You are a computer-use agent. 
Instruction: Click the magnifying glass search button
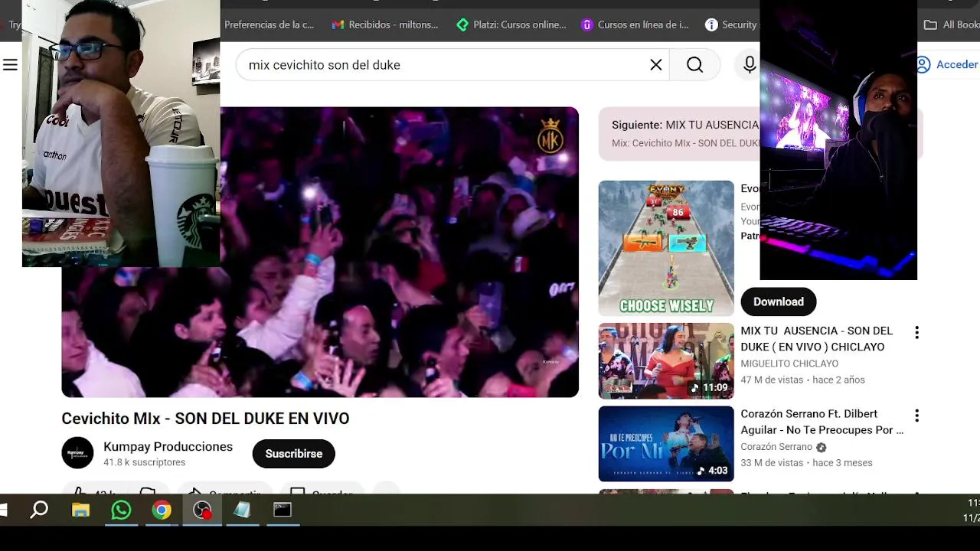pos(694,65)
